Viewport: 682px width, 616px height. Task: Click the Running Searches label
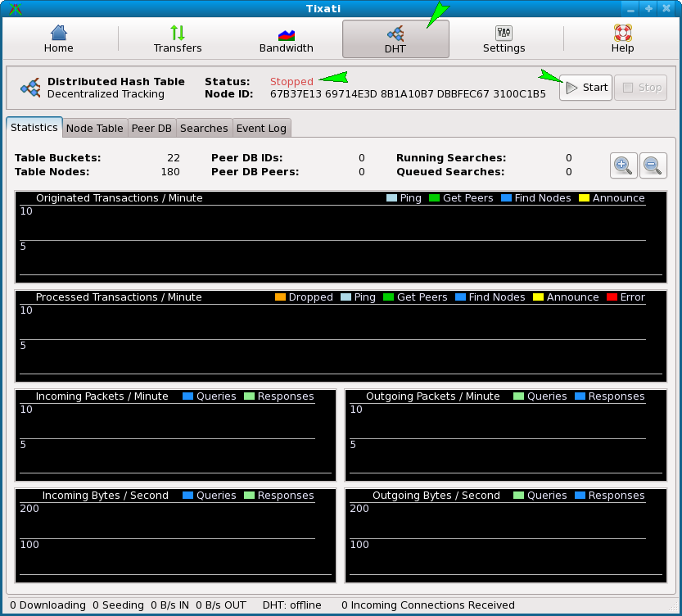tap(451, 158)
